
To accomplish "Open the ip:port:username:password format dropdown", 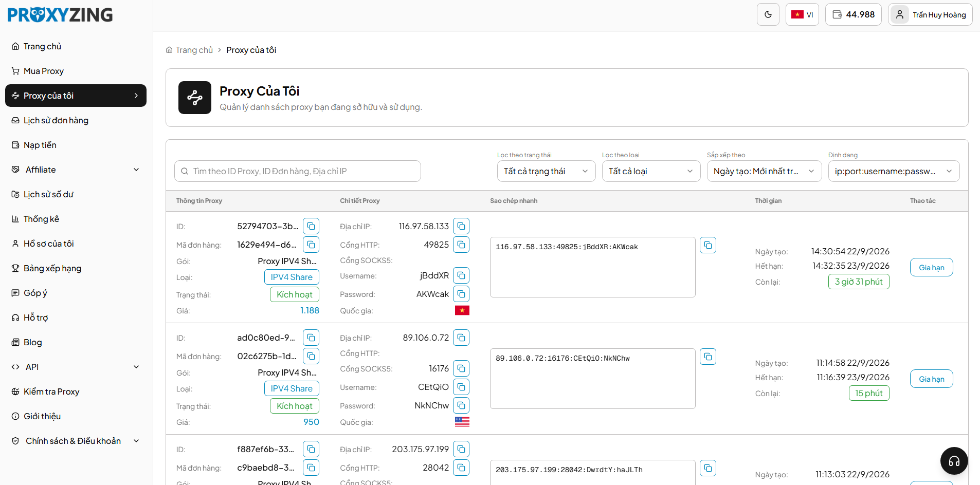I will pos(894,171).
